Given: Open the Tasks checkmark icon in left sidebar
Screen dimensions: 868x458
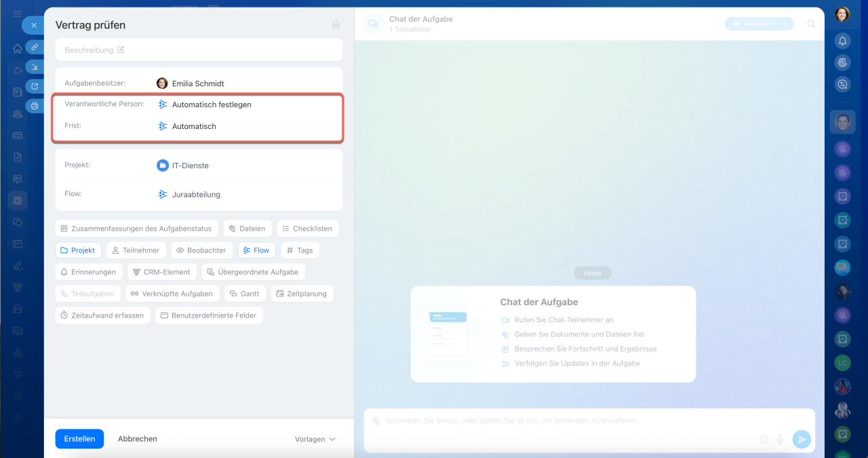Looking at the screenshot, I should (x=18, y=200).
